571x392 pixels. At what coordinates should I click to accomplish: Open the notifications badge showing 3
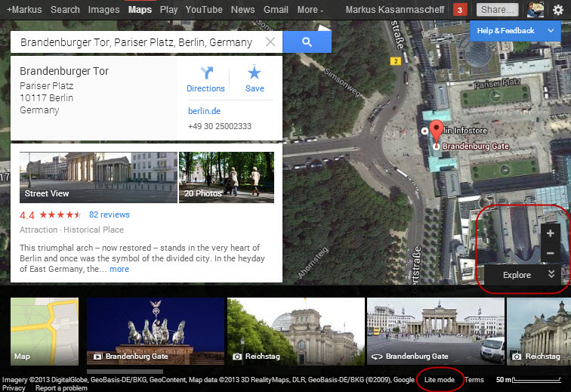pyautogui.click(x=459, y=10)
